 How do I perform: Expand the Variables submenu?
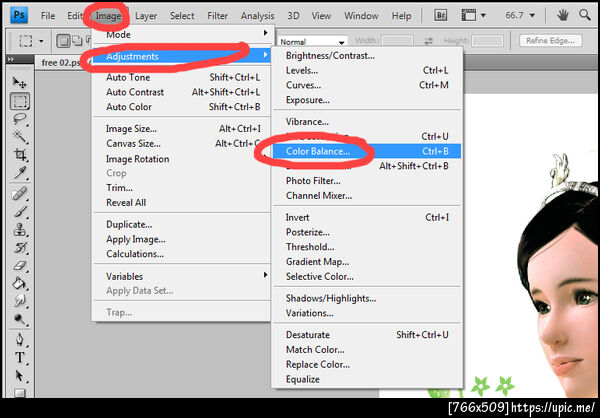(x=182, y=276)
